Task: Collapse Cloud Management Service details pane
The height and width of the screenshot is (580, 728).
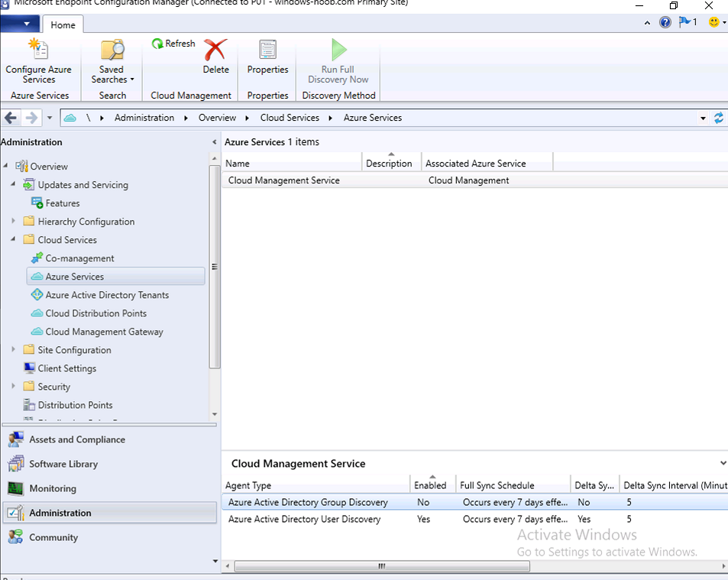Action: coord(723,463)
